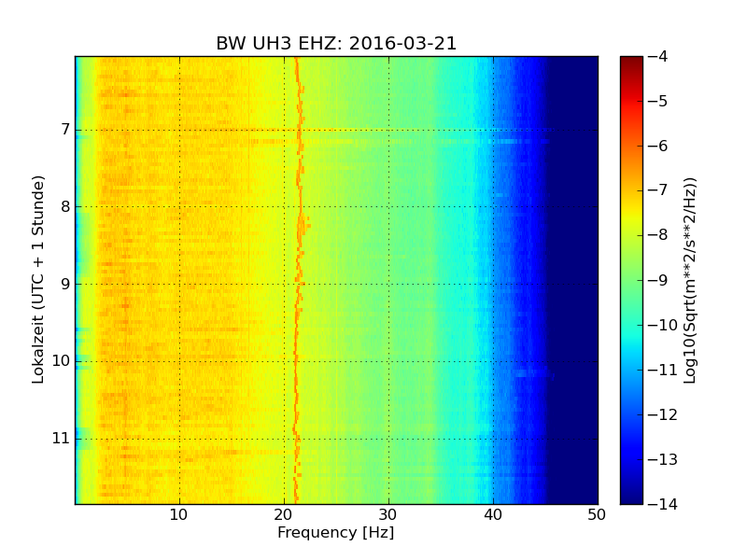Click the colorbar label Log10(Sqrt(m**2/s**2/Hz))
The height and width of the screenshot is (560, 747).
tap(690, 281)
